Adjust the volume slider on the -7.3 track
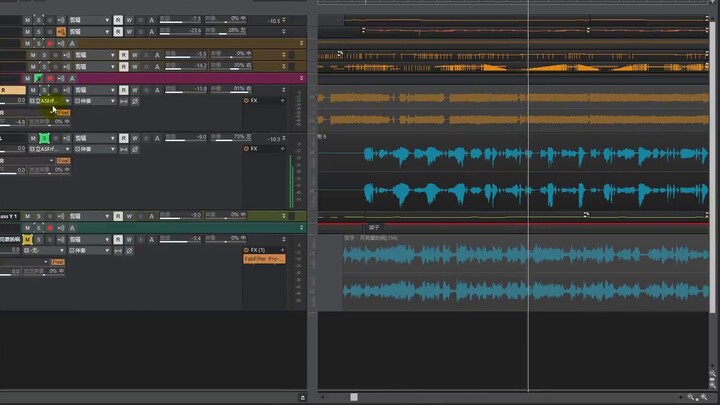This screenshot has height=405, width=720. [x=180, y=22]
